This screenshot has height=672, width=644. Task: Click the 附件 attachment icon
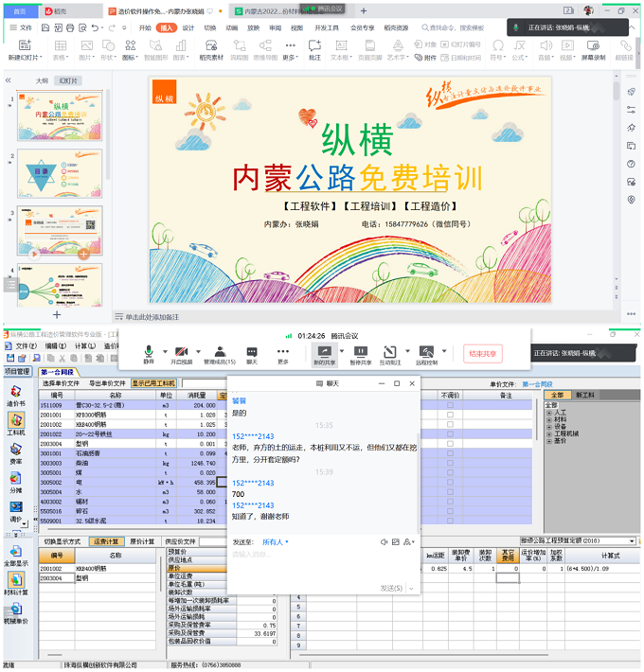click(426, 58)
